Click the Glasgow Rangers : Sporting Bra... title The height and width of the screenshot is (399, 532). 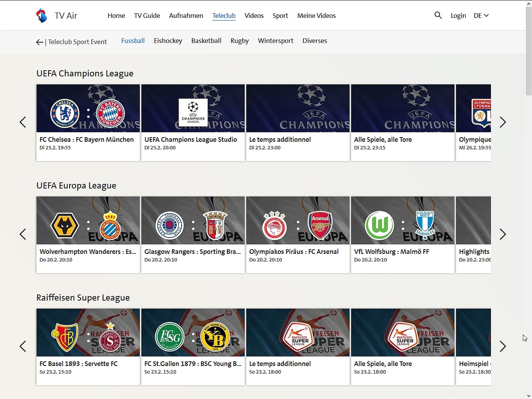tap(193, 252)
